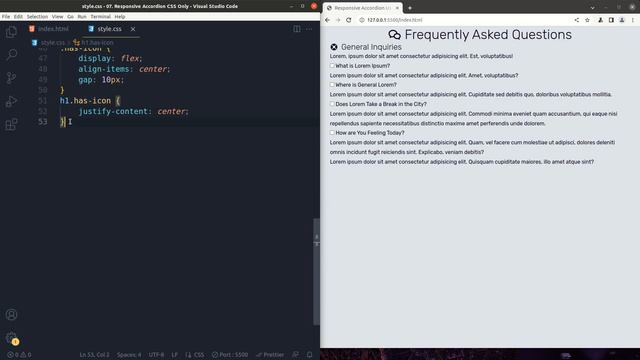Open the Manage gear icon
Viewport: 640px width, 360px height.
click(x=11, y=338)
